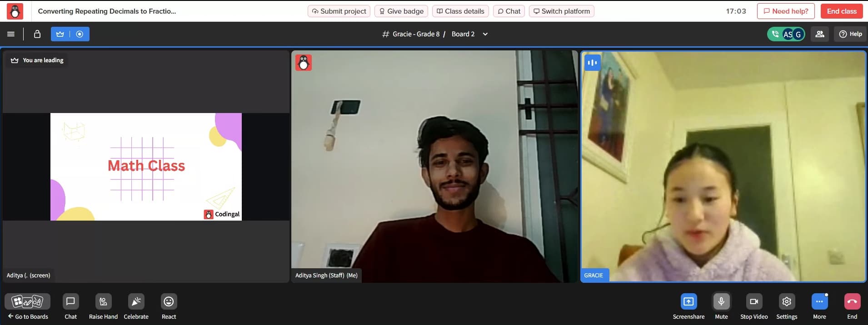Click the audio speaking indicator on Gracie's tile
The image size is (868, 325).
tap(592, 63)
